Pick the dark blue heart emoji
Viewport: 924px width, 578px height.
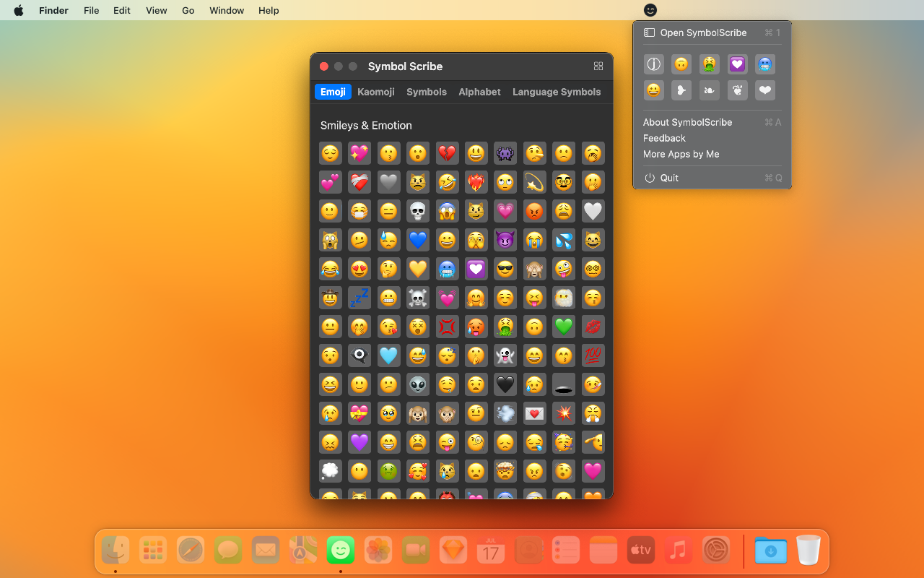(x=418, y=240)
